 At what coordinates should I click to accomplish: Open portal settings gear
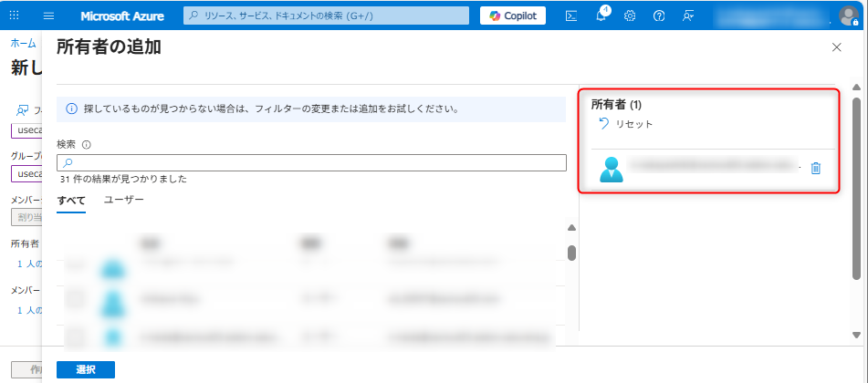(x=630, y=16)
